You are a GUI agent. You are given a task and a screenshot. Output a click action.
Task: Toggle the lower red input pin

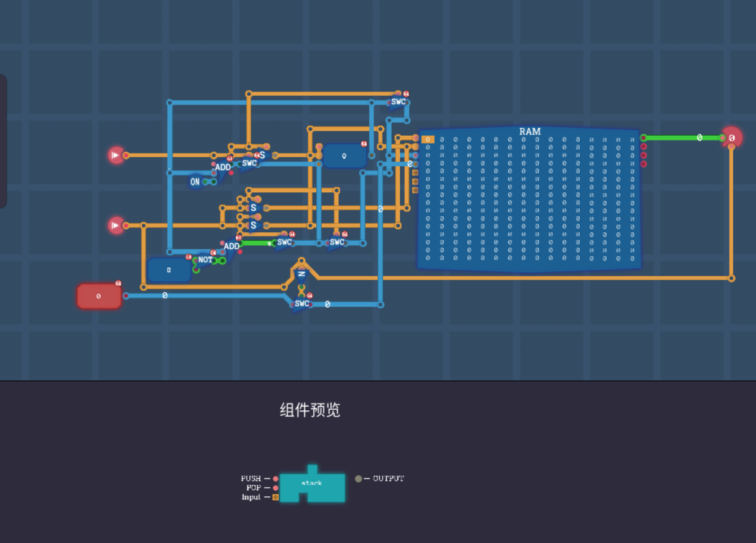(116, 225)
